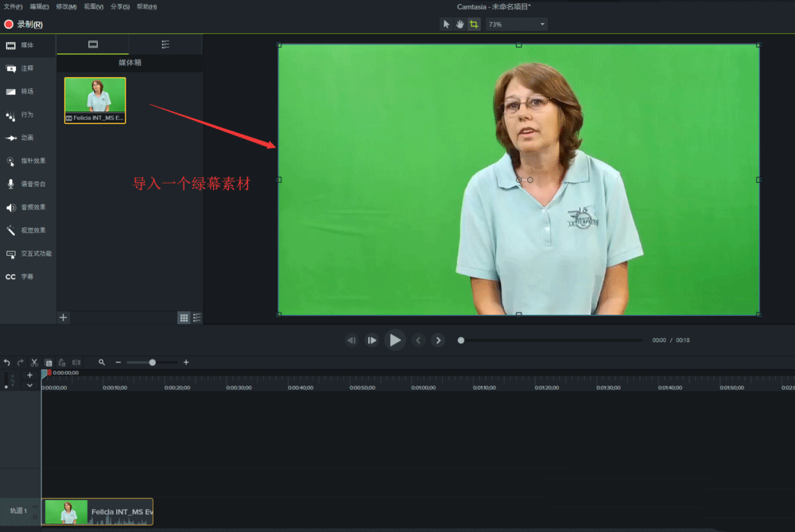Click the 录制 (Record) button
Viewport: 795px width, 532px height.
pyautogui.click(x=18, y=24)
